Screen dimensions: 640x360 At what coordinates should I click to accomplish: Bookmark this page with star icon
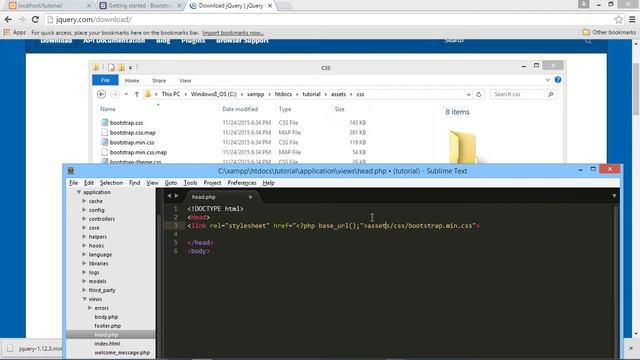618,19
